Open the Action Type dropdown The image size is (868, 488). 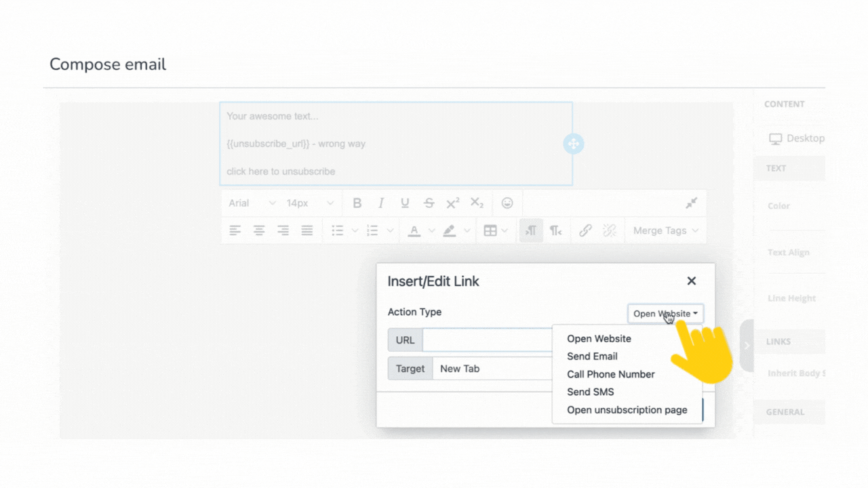[x=665, y=313]
